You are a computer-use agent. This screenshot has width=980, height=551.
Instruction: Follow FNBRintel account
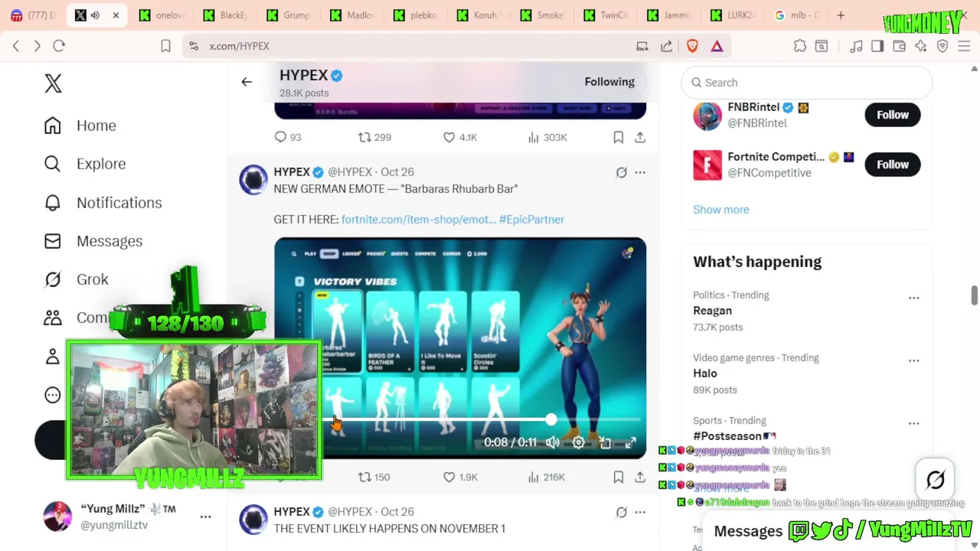tap(893, 115)
